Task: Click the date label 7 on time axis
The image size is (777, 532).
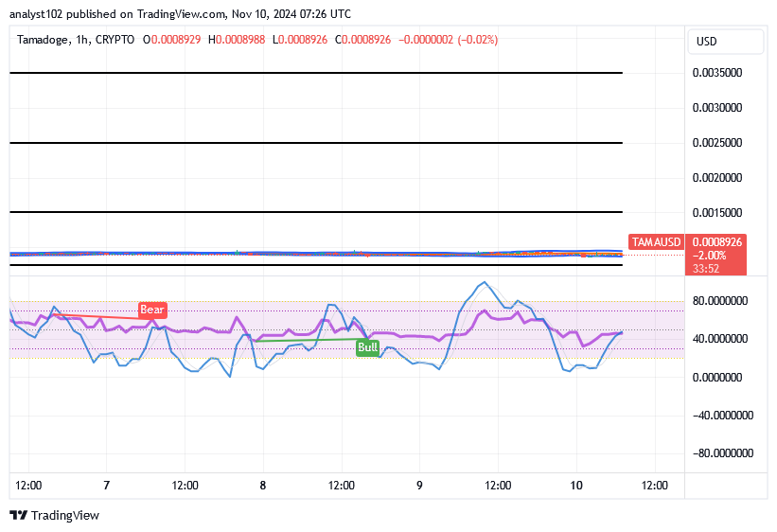Action: [107, 486]
